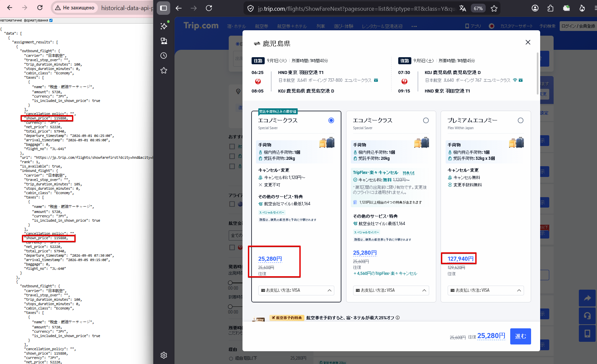This screenshot has height=364, width=597.
Task: Expand お支払い方法: VISA under the 25,280円 Special Saver fare
Action: pos(296,290)
